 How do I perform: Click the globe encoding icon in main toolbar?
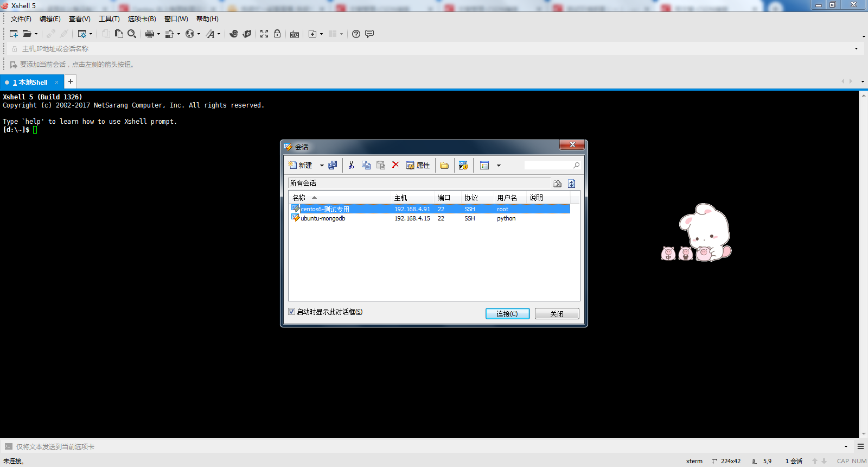coord(189,34)
